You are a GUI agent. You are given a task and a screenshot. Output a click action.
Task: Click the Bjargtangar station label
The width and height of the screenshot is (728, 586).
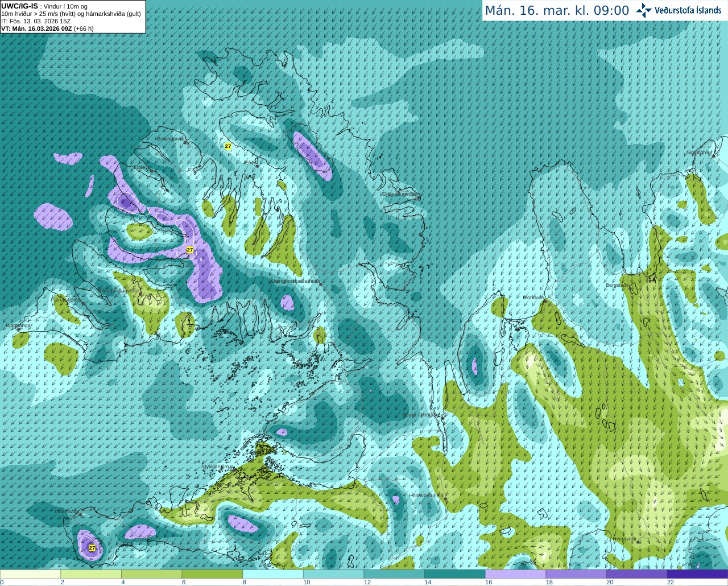pyautogui.click(x=19, y=325)
